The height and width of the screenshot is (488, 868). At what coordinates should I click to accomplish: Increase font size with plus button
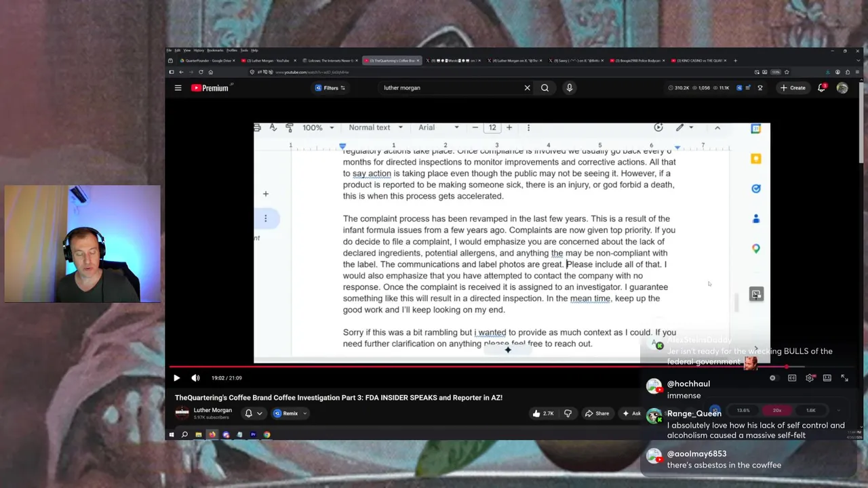coord(509,127)
